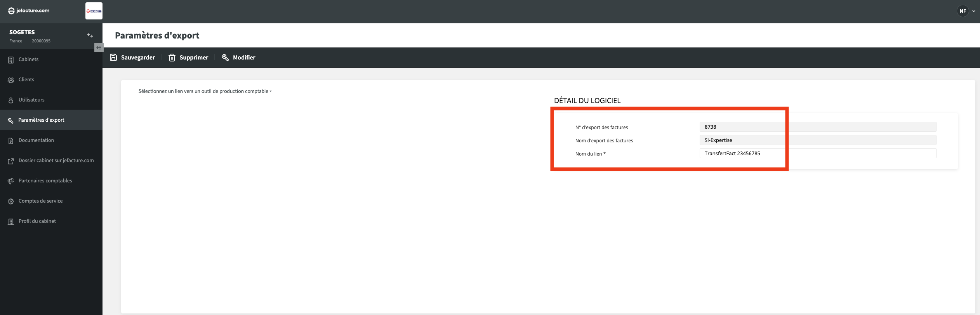Select Paramètres d'export in sidebar

tap(51, 120)
